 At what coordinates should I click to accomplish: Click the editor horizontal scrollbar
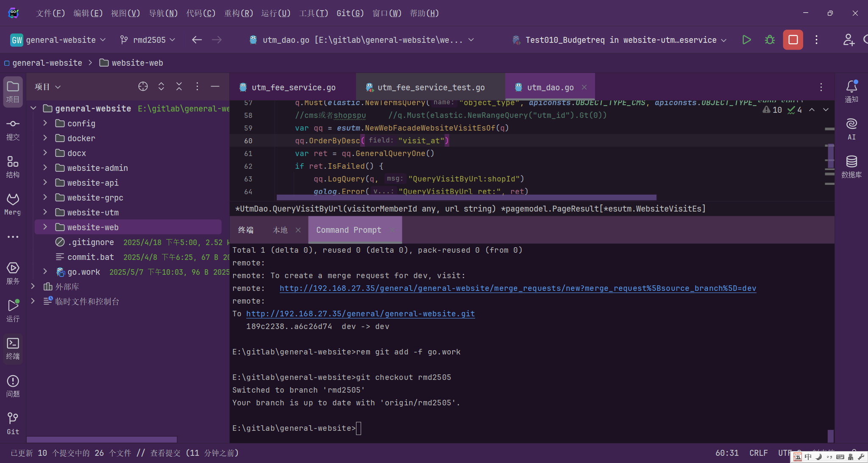(466, 198)
